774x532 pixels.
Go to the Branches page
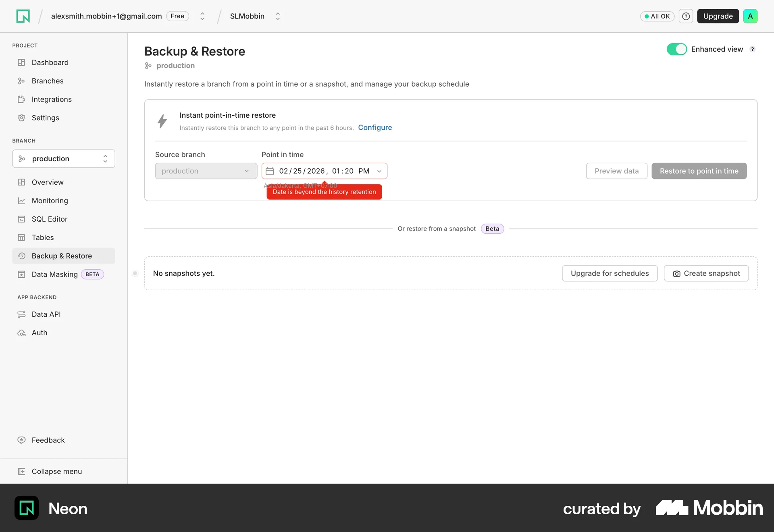point(64,81)
